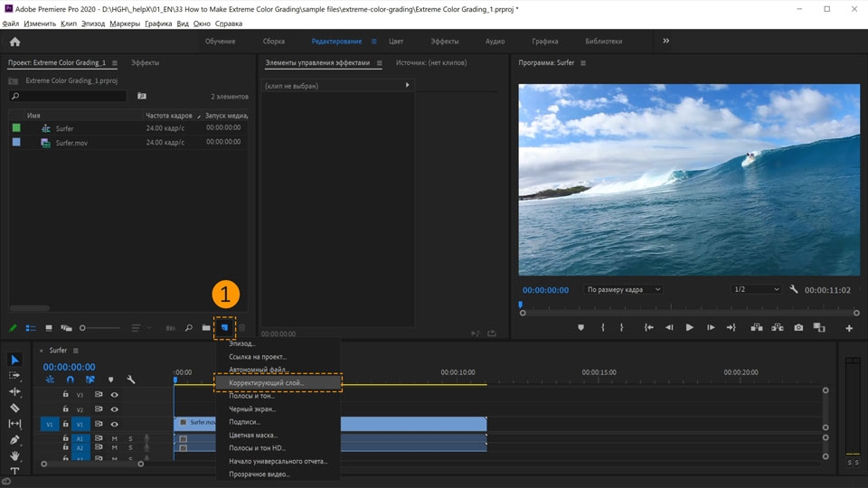Select the Pen tool in the tools panel
This screenshot has height=488, width=868.
pos(14,440)
